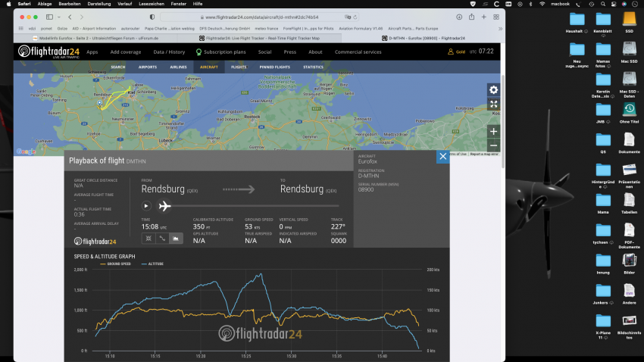Click the Flightradar24 logo in the header
The width and height of the screenshot is (644, 362).
pos(48,51)
